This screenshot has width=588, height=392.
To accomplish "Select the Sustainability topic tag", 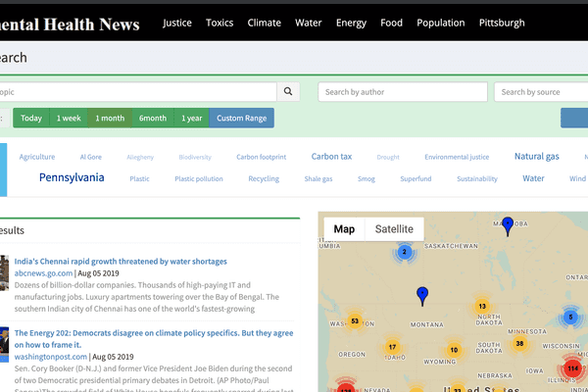I will coord(477,179).
